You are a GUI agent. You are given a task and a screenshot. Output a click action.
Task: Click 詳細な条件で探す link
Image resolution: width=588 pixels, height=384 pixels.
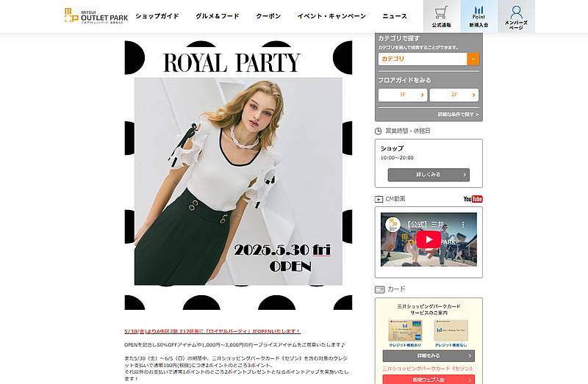coord(458,115)
